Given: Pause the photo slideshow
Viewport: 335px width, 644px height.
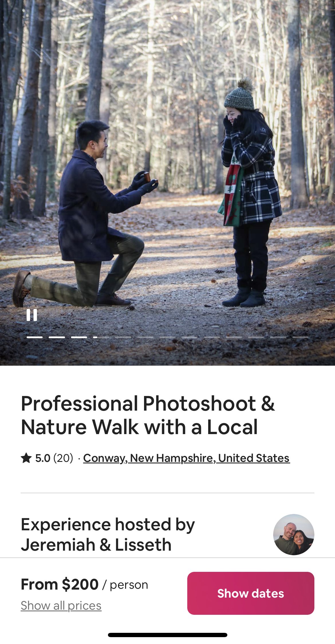Looking at the screenshot, I should pos(32,315).
